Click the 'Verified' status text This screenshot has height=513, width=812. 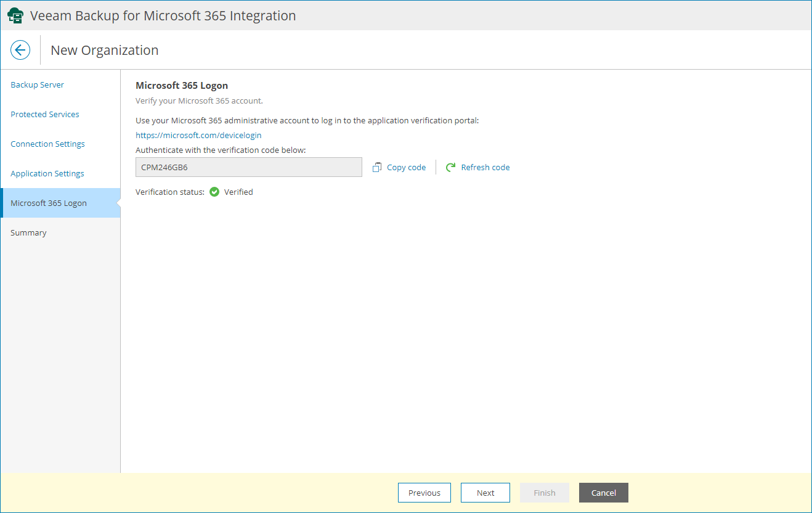point(238,192)
